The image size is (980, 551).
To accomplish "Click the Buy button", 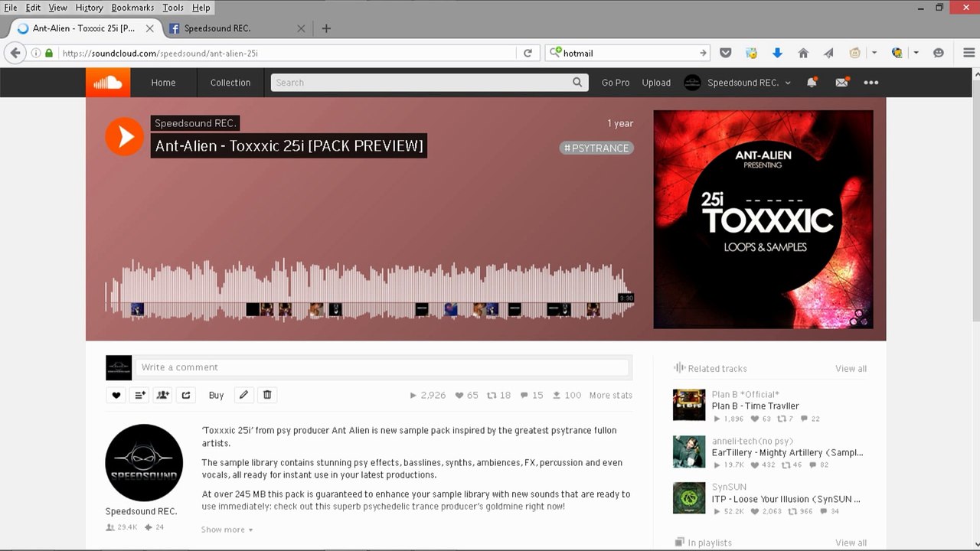I will point(216,395).
